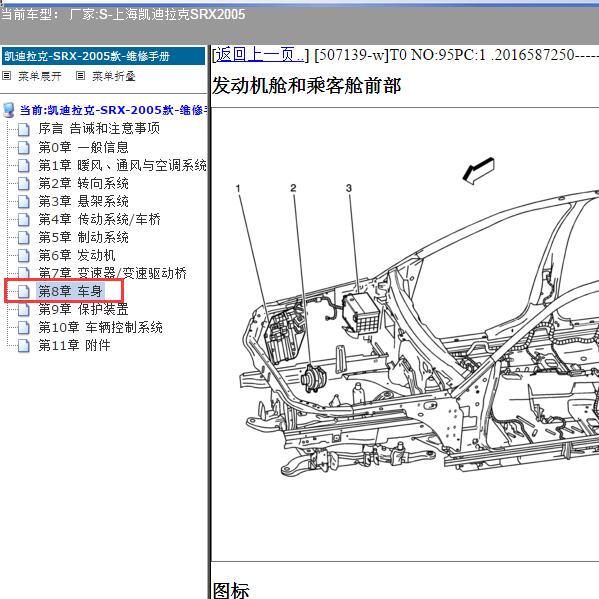Image resolution: width=599 pixels, height=599 pixels.
Task: Open 第4章 传动系统/车桥
Action: (x=99, y=219)
